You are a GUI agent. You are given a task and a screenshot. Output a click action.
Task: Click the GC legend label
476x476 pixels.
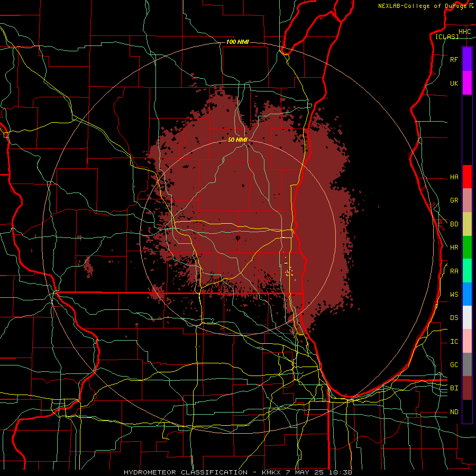point(454,365)
